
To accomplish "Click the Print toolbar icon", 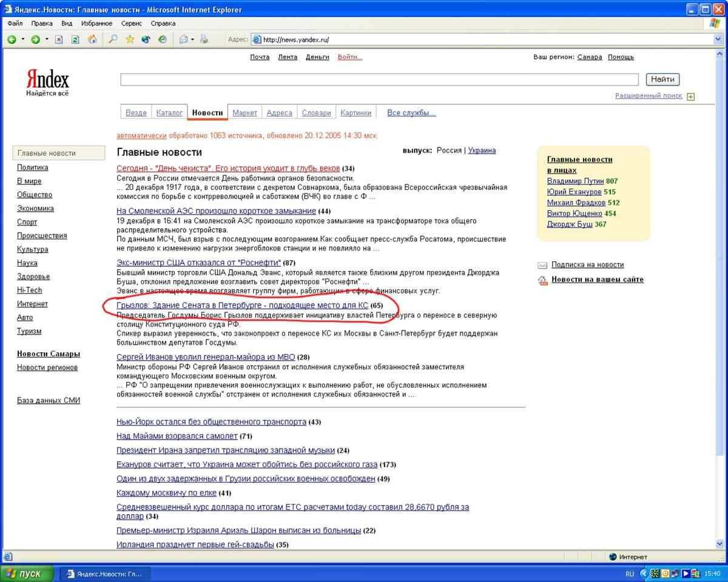I will click(204, 39).
